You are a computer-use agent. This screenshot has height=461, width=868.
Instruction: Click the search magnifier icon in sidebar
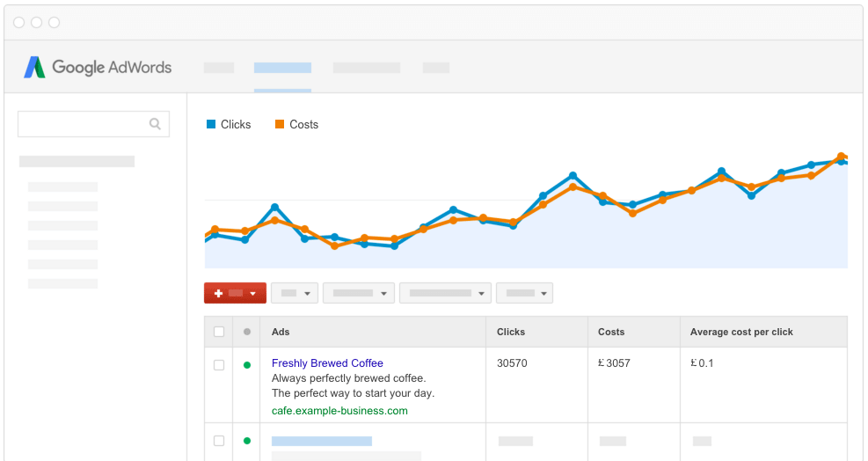[x=155, y=124]
